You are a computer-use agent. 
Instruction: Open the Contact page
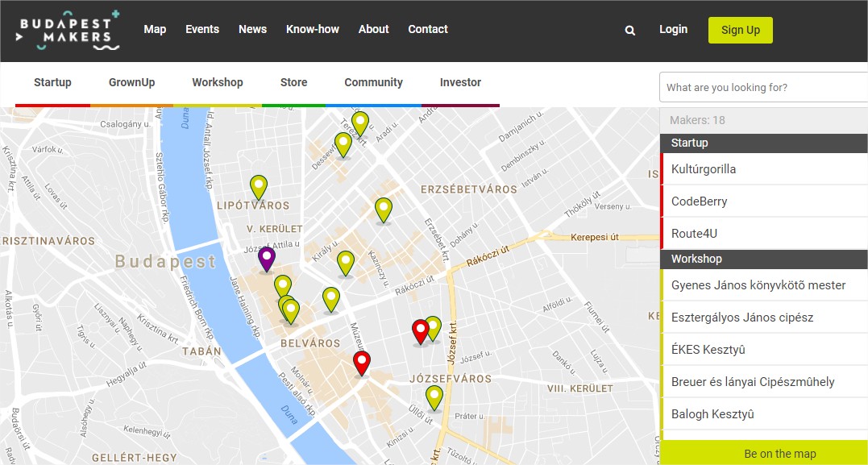click(428, 29)
